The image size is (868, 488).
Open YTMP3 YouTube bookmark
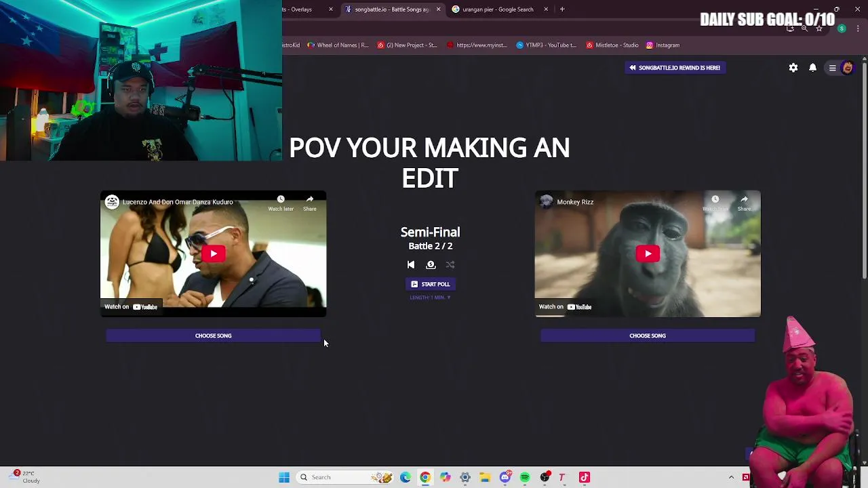546,45
